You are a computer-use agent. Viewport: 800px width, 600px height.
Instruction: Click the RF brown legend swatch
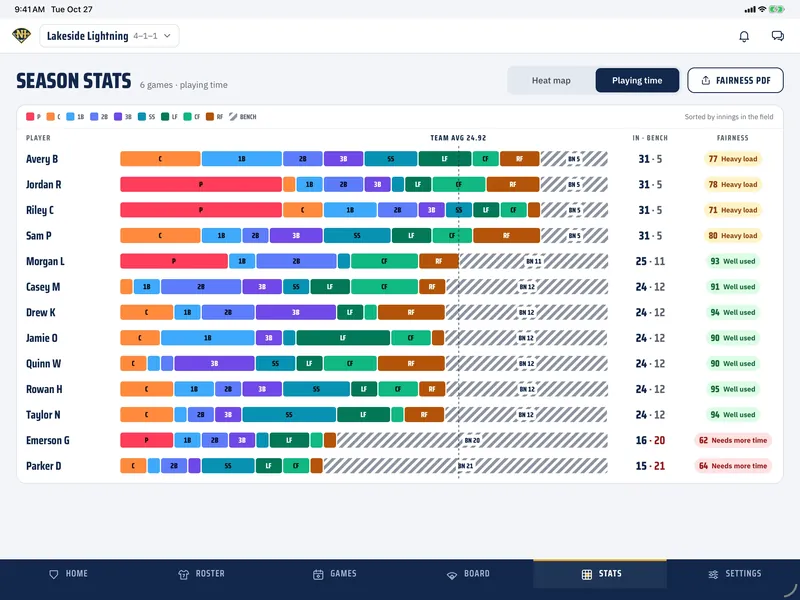click(210, 117)
